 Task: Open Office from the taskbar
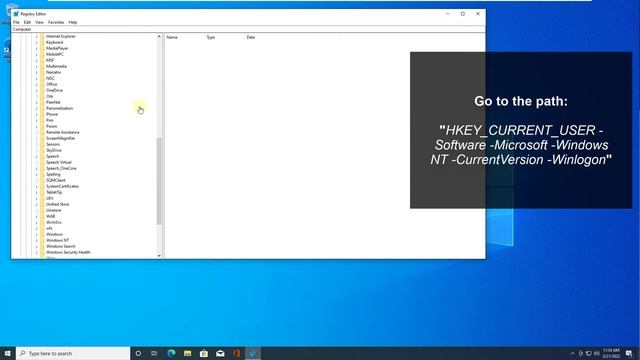[x=236, y=353]
